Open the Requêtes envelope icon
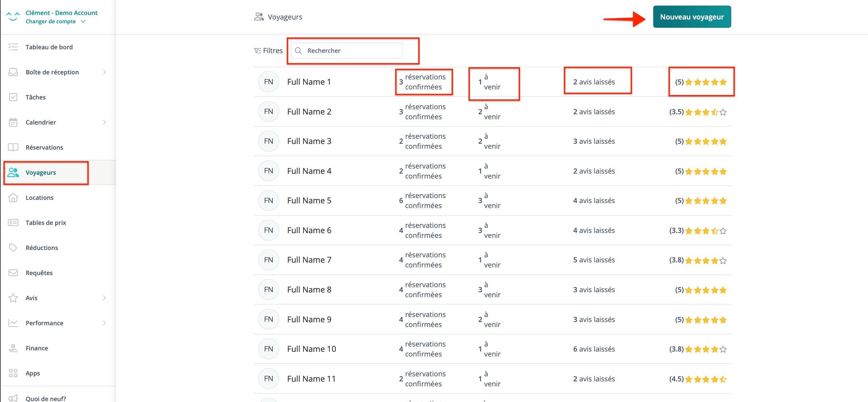 pos(13,273)
